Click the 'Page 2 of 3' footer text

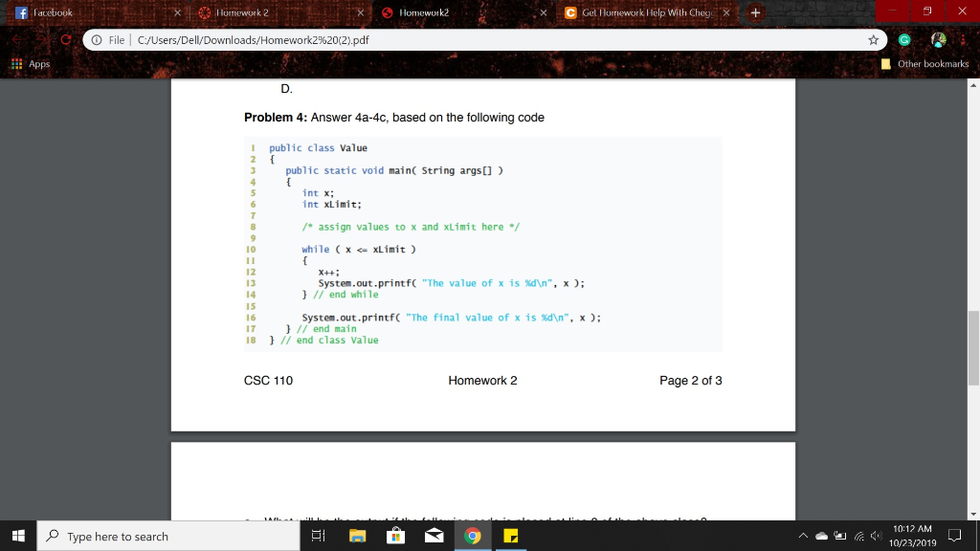(691, 381)
